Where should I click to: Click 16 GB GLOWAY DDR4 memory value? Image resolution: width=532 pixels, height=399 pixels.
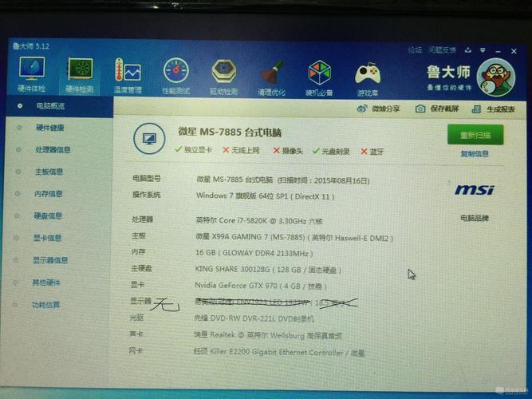pyautogui.click(x=254, y=253)
